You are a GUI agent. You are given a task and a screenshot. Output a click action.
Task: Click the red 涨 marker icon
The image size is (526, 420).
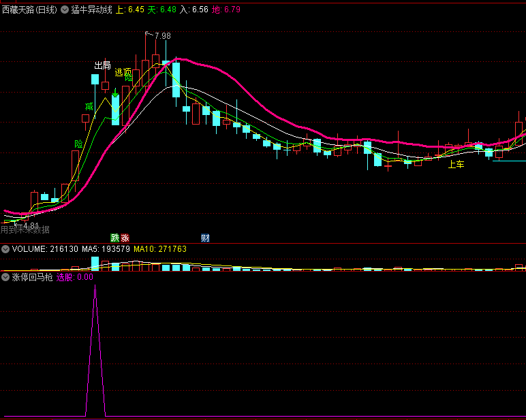coord(125,238)
